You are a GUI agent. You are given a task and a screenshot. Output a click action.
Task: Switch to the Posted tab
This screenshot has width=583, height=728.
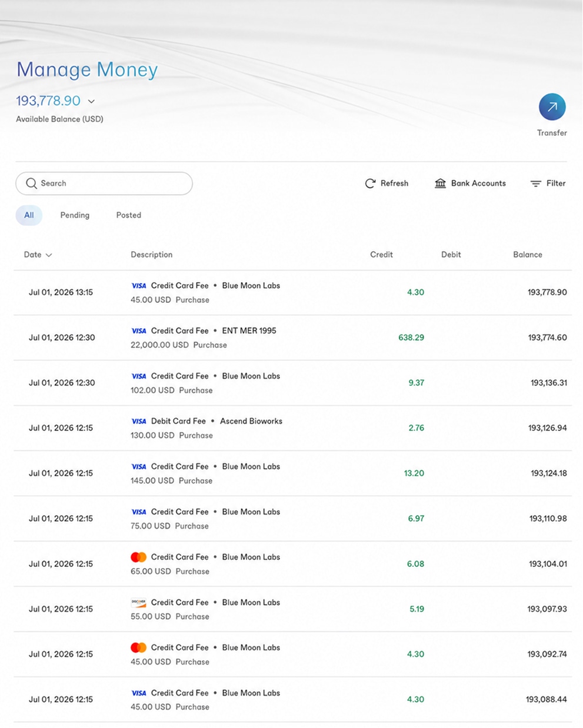pos(129,215)
